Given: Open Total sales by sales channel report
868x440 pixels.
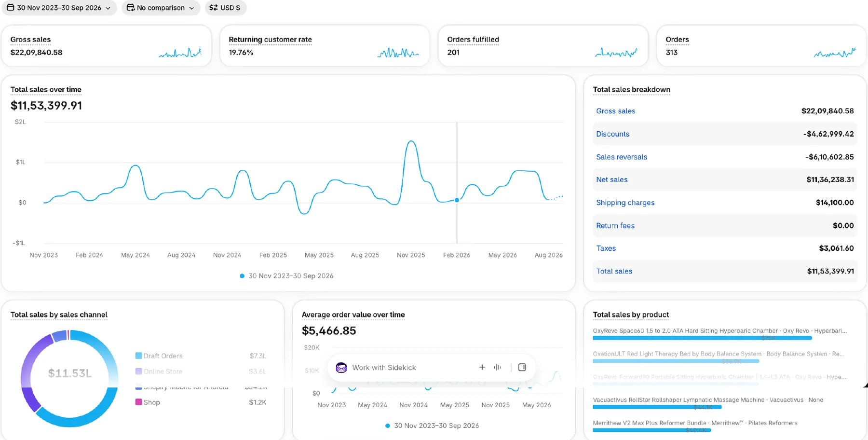Looking at the screenshot, I should coord(59,315).
